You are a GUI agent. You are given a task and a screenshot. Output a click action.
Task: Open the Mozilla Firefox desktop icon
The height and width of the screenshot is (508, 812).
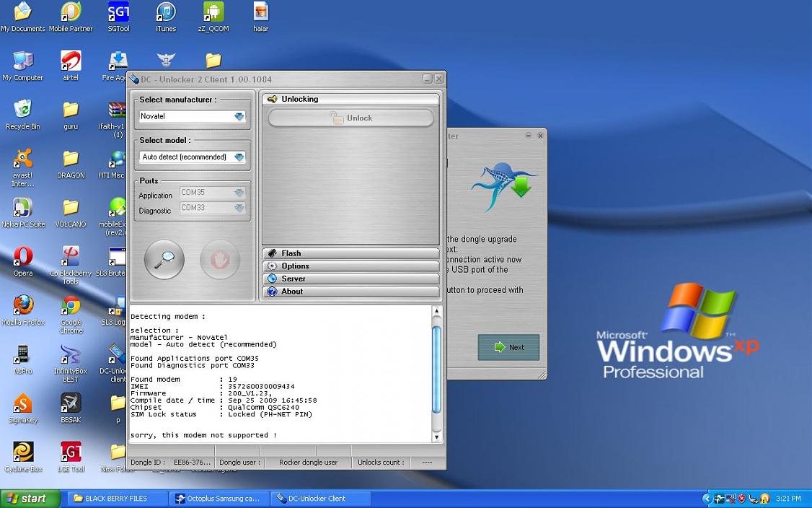pos(23,306)
